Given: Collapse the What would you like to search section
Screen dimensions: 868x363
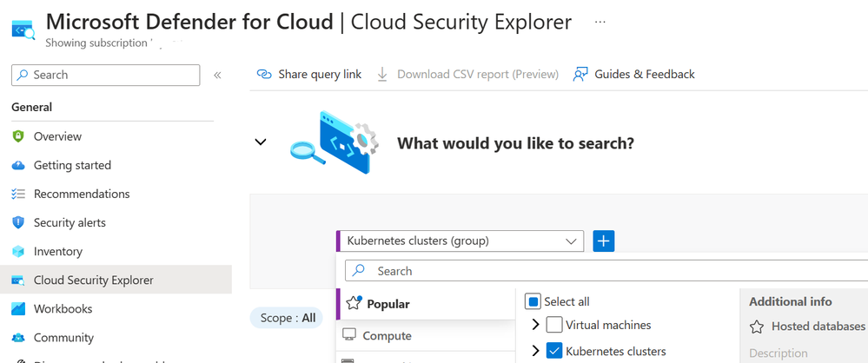Looking at the screenshot, I should [x=260, y=142].
